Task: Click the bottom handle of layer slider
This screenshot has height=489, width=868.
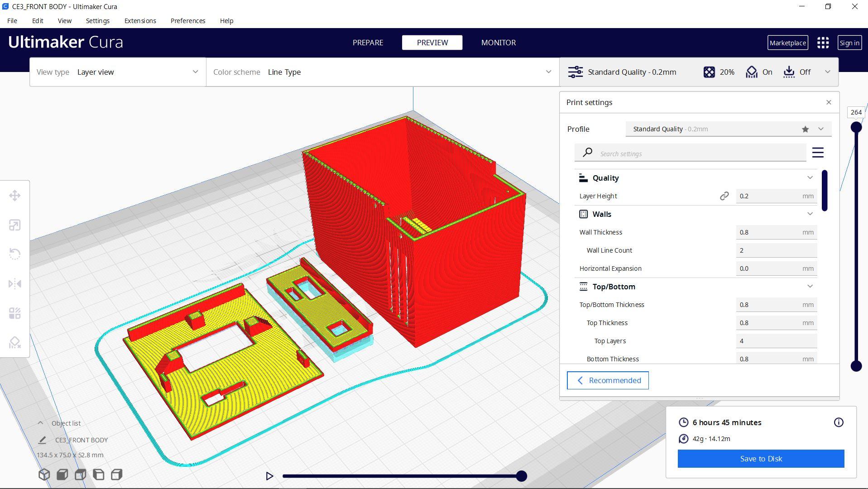Action: (856, 366)
